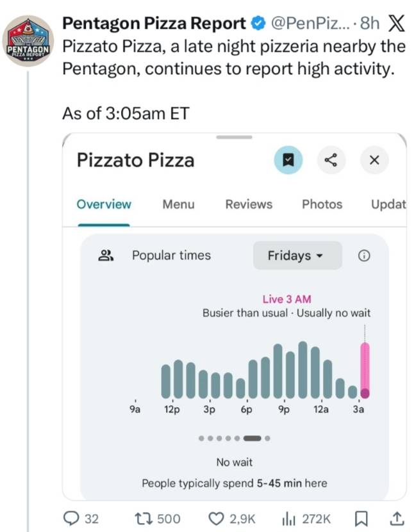
Task: Close the Pizzato Pizza card
Action: 375,160
